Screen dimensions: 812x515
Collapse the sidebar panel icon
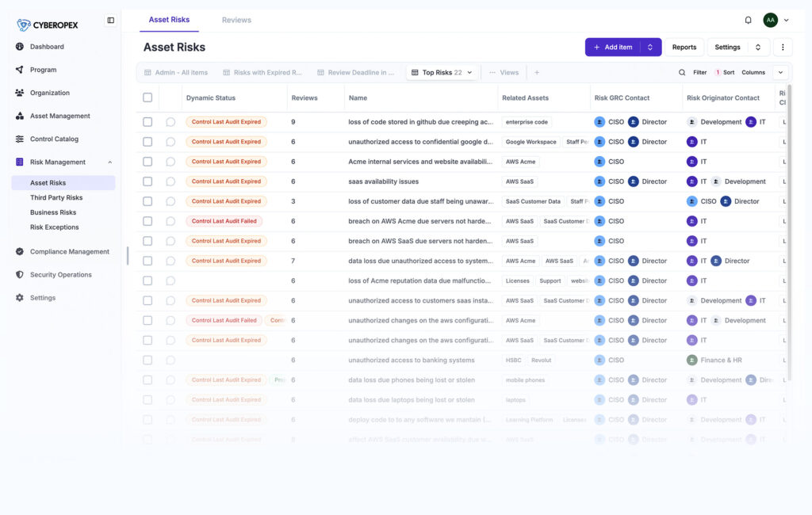click(111, 20)
